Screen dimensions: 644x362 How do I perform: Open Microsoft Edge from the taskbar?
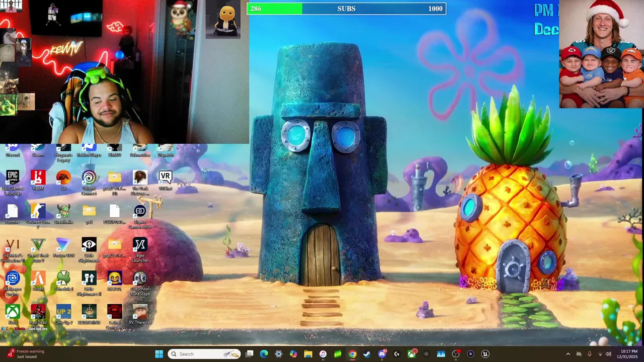point(264,354)
